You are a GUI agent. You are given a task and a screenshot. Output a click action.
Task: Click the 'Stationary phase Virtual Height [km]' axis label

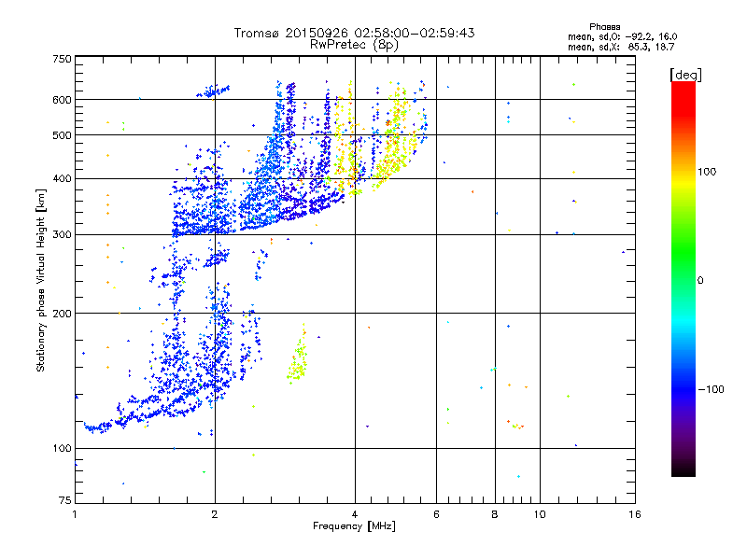[41, 280]
